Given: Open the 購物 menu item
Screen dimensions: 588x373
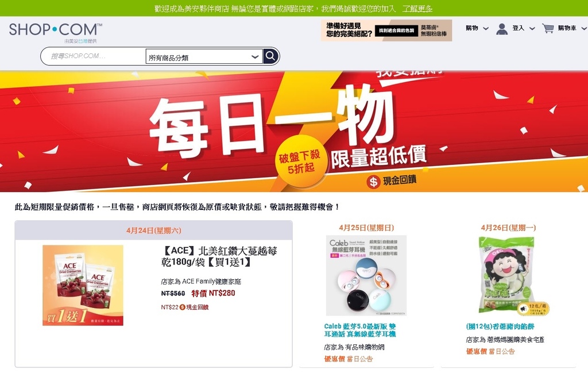Looking at the screenshot, I should [472, 28].
